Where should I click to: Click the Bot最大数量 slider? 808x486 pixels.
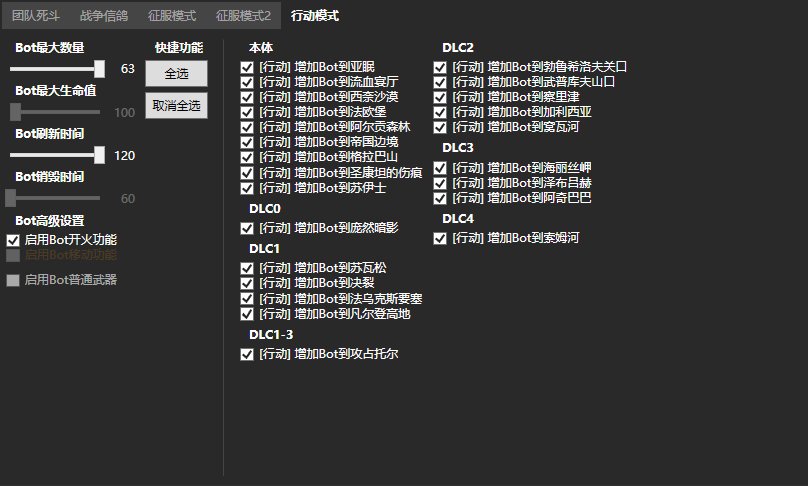58,69
